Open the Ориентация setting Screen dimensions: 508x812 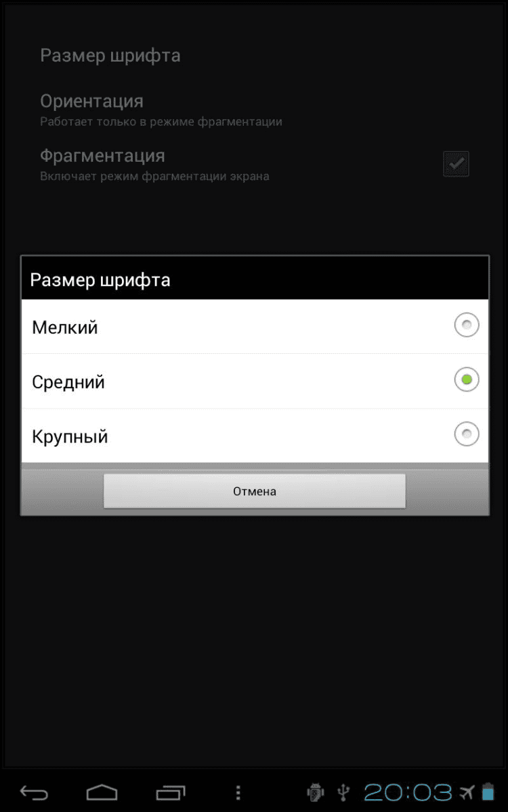point(255,110)
